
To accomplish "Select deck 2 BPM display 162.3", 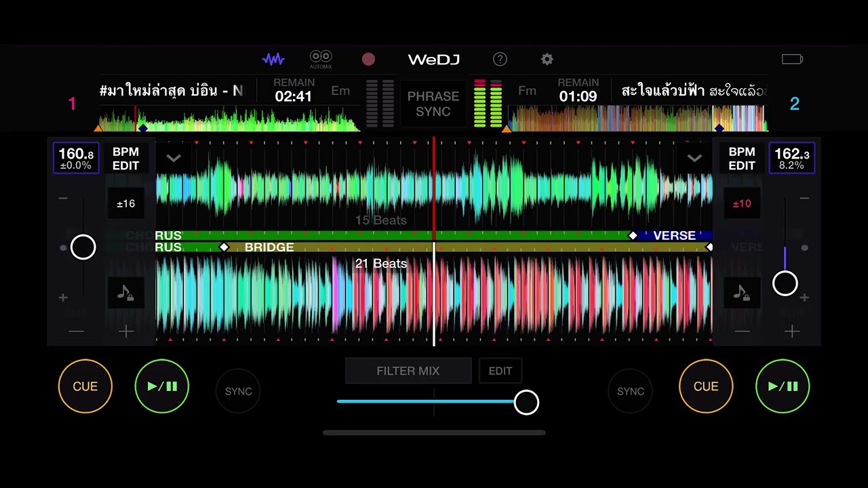I will [x=791, y=158].
